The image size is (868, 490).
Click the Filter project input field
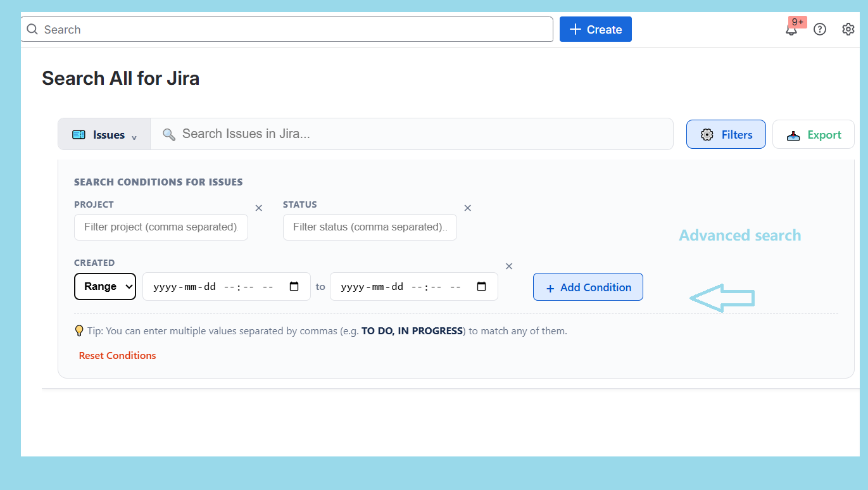pyautogui.click(x=161, y=227)
